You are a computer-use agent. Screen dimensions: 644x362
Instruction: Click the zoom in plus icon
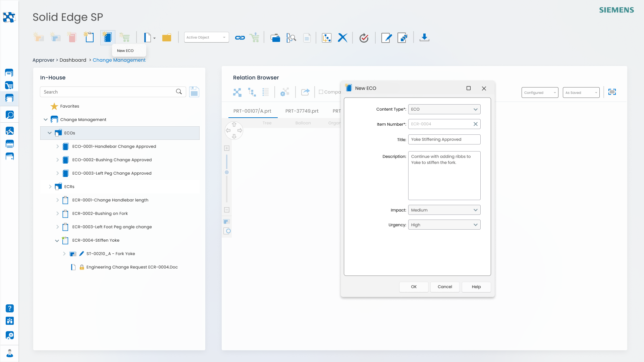coord(227,148)
